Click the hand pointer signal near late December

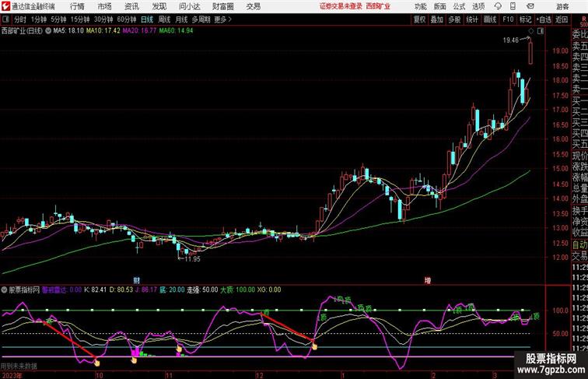[x=314, y=346]
